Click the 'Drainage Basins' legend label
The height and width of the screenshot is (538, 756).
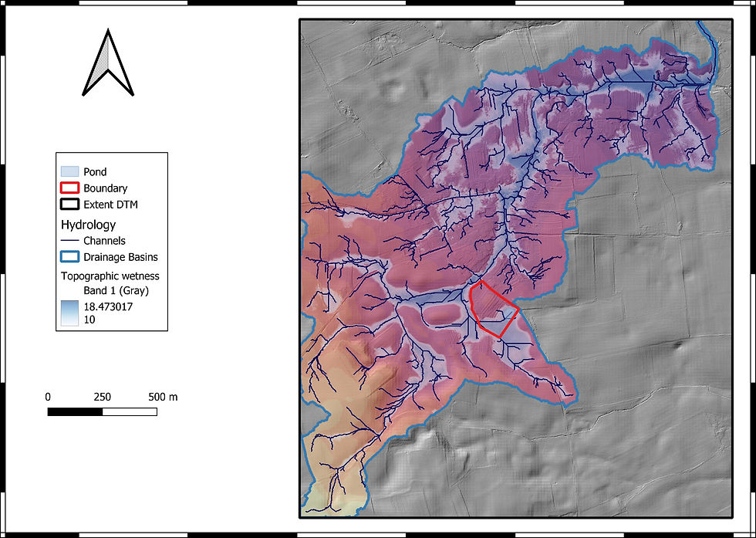point(120,257)
